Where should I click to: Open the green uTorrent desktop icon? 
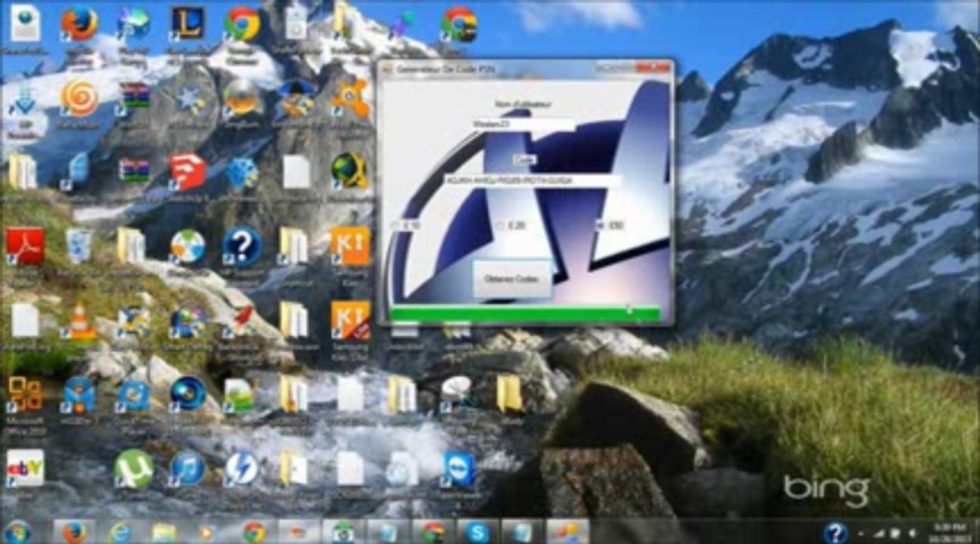pos(133,468)
